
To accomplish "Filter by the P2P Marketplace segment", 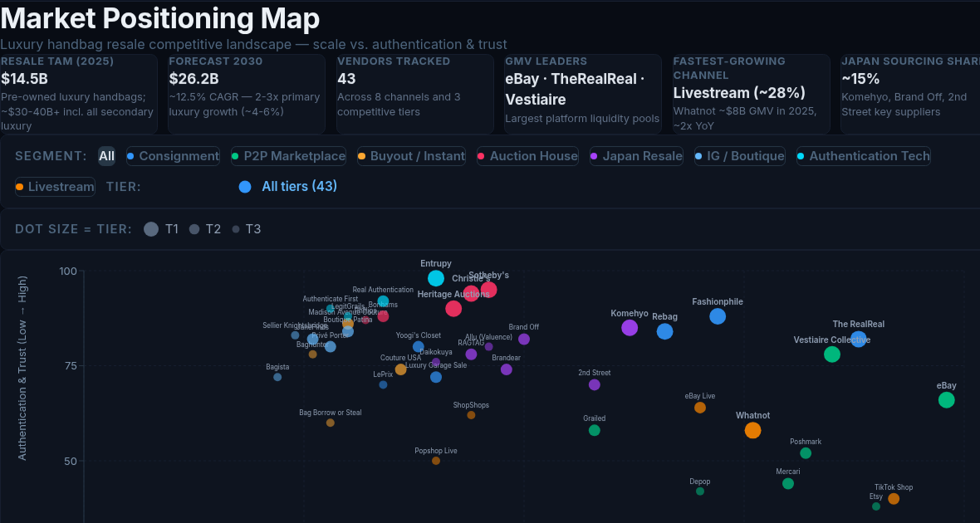I will (288, 156).
